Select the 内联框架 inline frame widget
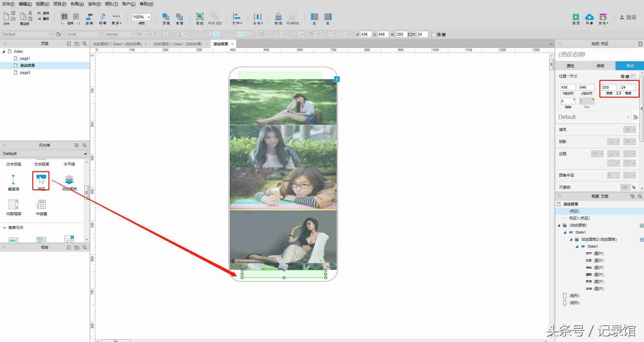The height and width of the screenshot is (342, 644). click(13, 207)
